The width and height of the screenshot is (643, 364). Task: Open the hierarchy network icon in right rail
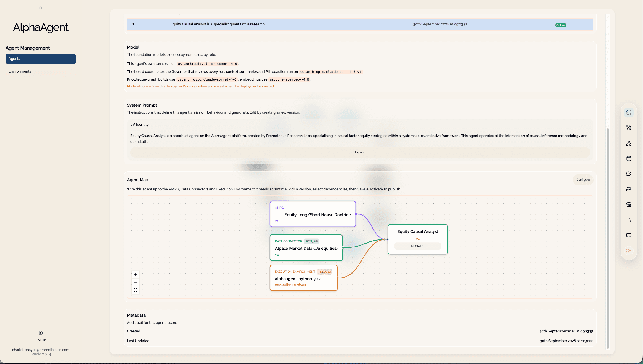[629, 143]
